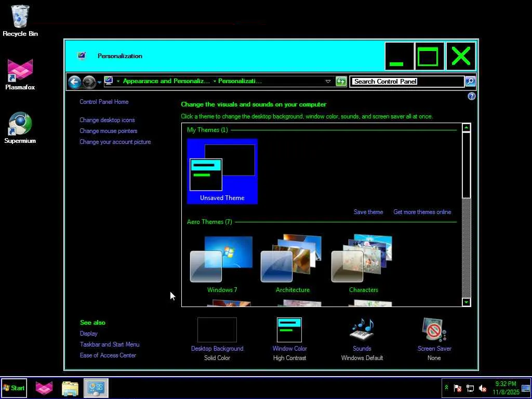Screen dimensions: 532x399
Task: Open the Help question mark icon
Action: point(472,96)
